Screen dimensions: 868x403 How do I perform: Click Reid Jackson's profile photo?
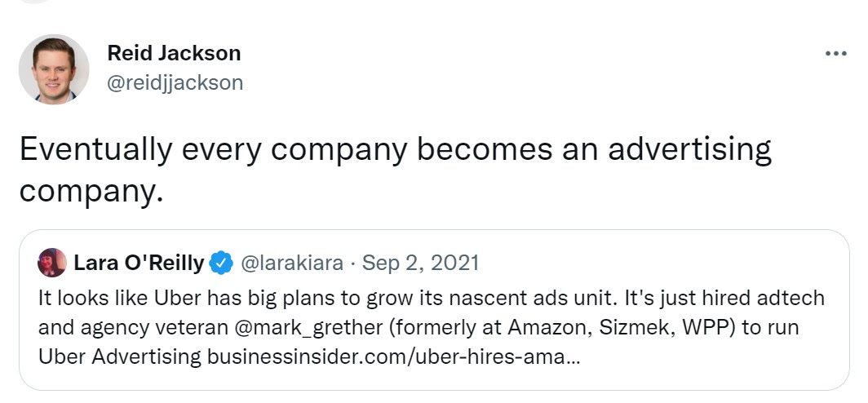[x=54, y=69]
